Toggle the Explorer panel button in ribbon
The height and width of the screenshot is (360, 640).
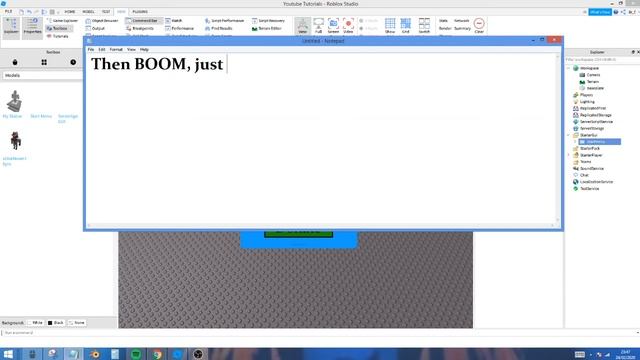point(11,27)
